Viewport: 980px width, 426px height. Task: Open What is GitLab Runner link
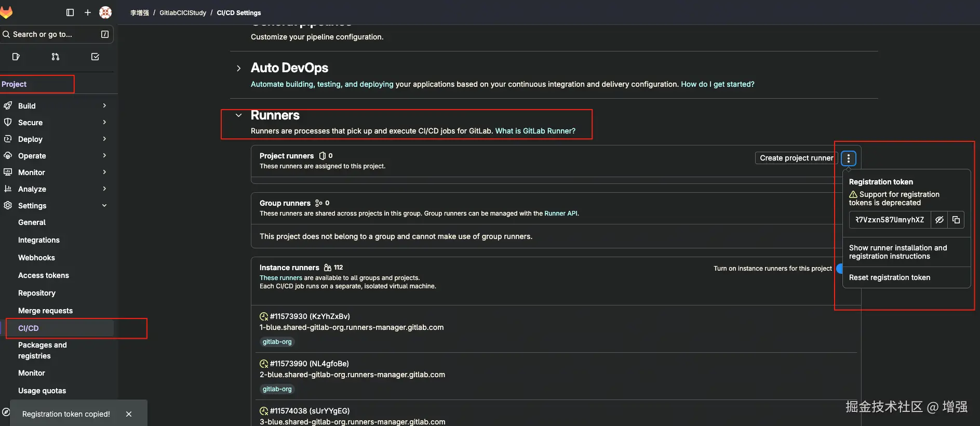tap(535, 131)
